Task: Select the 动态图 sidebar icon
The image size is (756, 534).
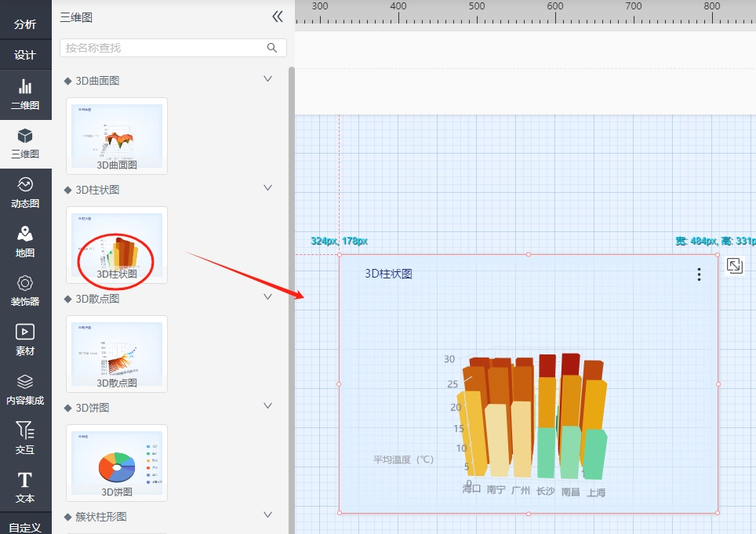Action: [25, 193]
